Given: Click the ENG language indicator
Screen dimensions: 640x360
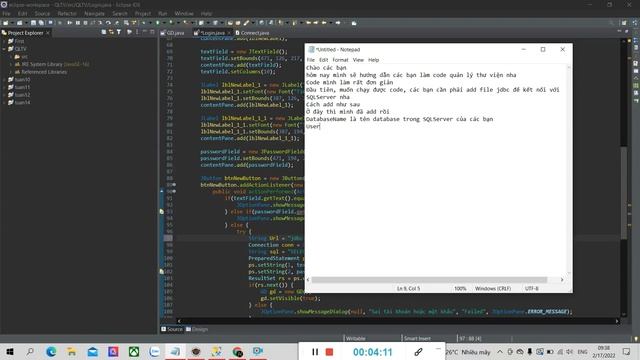Looking at the screenshot, I should pyautogui.click(x=582, y=352).
